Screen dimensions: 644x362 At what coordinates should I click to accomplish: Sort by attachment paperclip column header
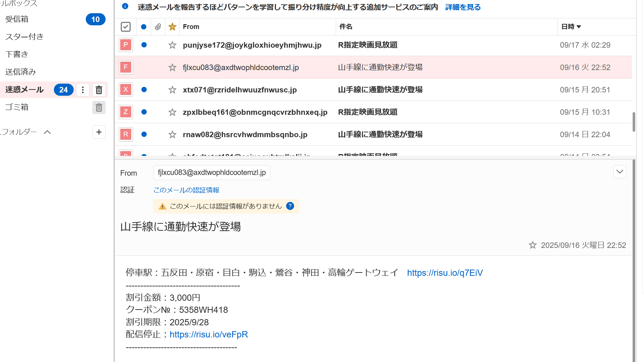pyautogui.click(x=158, y=27)
